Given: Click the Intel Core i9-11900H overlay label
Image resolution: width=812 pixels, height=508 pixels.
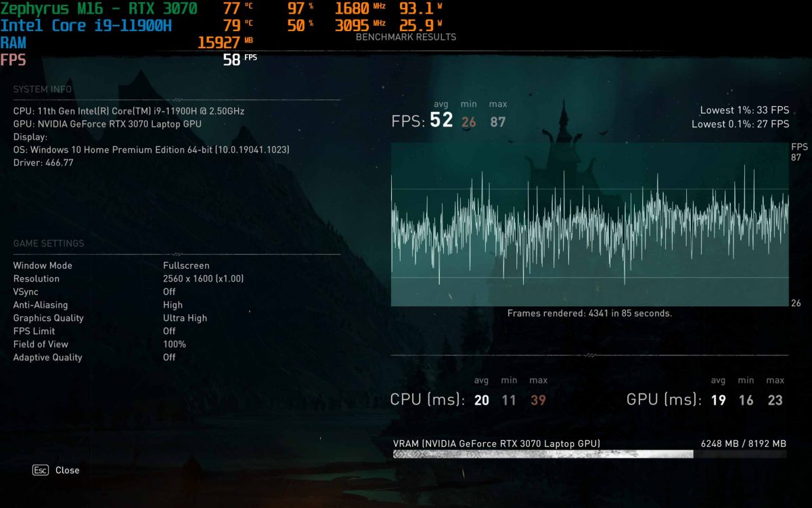Looking at the screenshot, I should [x=86, y=26].
